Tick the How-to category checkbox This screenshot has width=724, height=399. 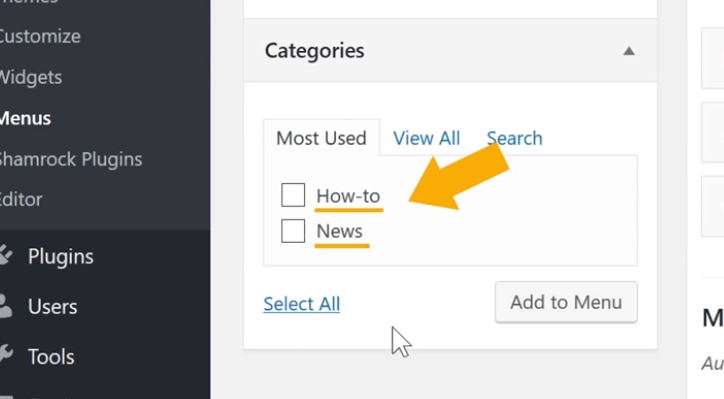tap(293, 195)
